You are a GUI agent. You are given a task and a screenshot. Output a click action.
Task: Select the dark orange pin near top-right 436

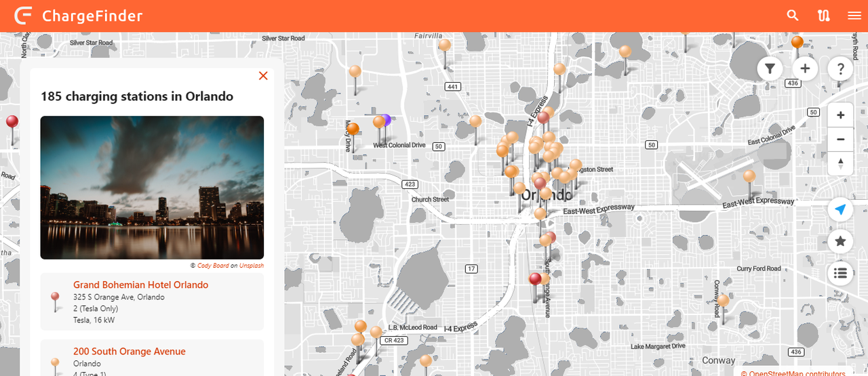click(797, 43)
